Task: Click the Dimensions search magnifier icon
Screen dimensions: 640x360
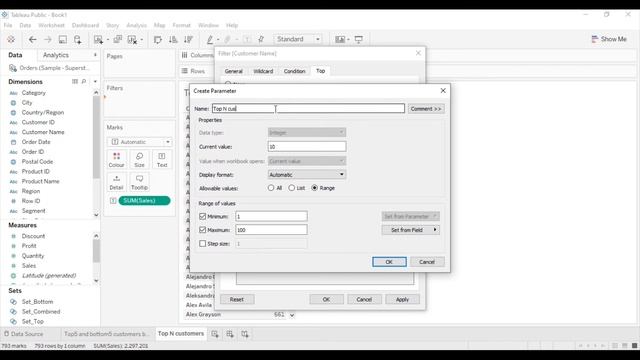Action: (x=84, y=82)
